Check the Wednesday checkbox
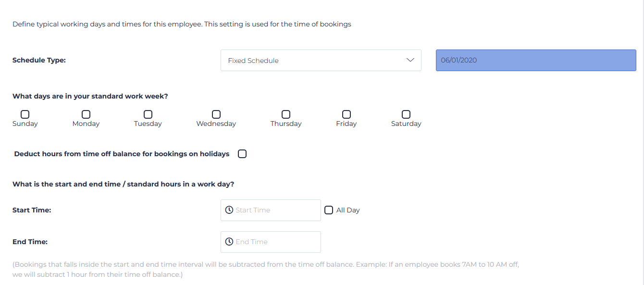Viewport: 644px width, 285px height. 216,113
